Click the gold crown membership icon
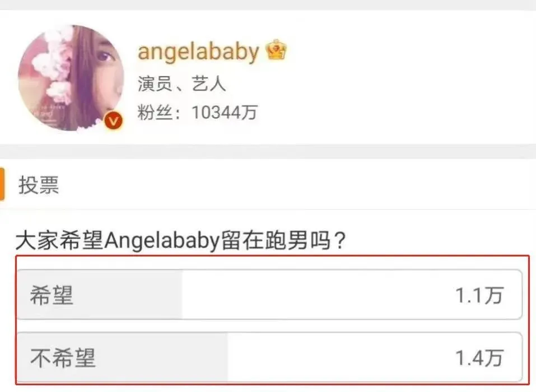Screen dimensions: 536x392 (x=276, y=50)
